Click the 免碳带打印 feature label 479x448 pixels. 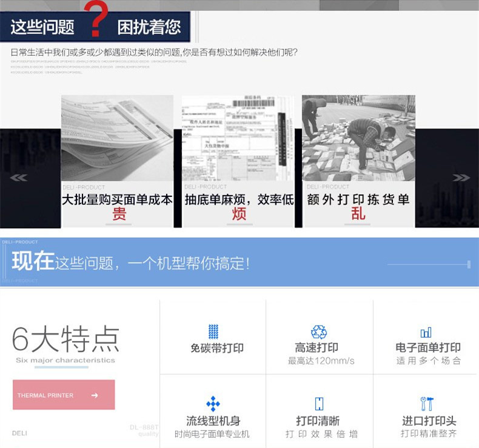point(217,348)
